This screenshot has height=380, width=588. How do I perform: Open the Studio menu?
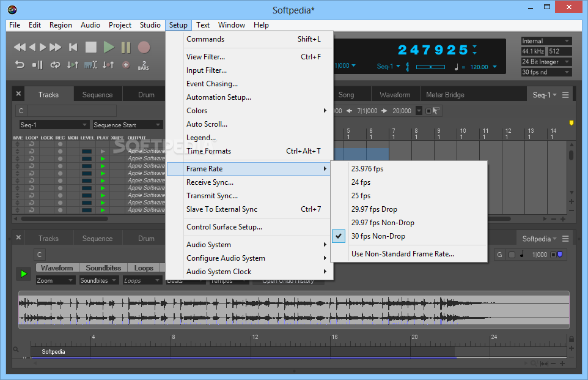click(x=150, y=25)
